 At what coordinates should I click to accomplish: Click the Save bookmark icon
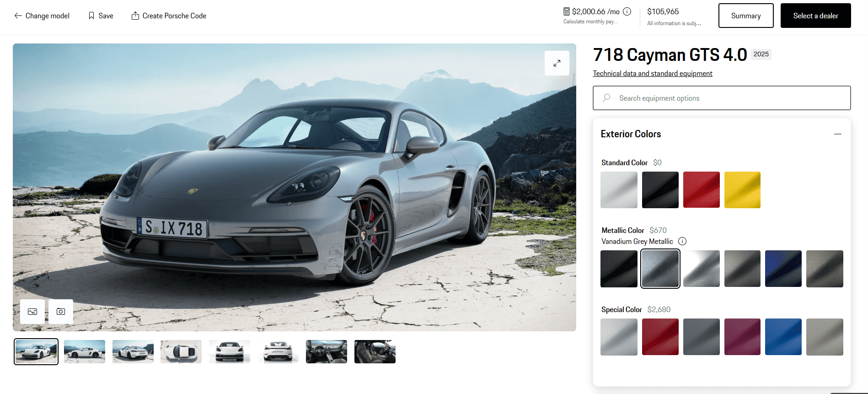[x=91, y=16]
